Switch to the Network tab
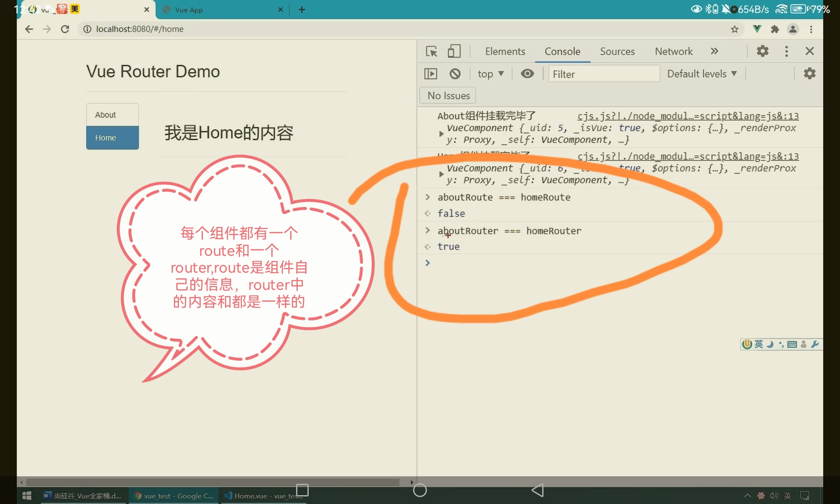This screenshot has width=840, height=504. point(673,51)
